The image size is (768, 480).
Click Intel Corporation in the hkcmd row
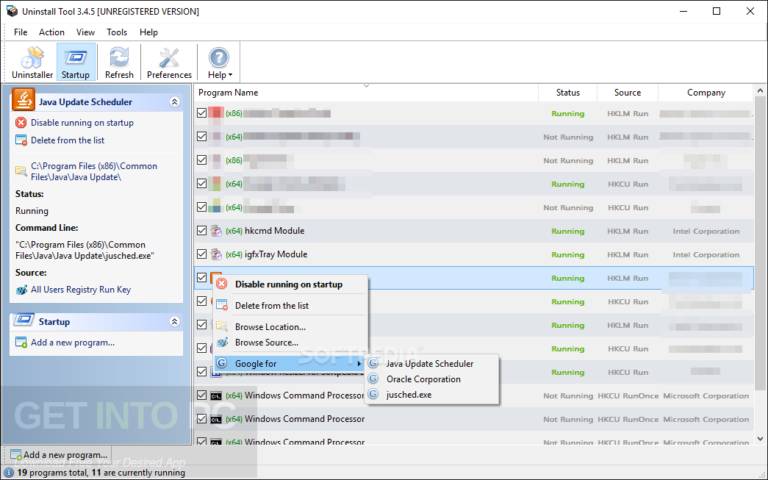[706, 231]
